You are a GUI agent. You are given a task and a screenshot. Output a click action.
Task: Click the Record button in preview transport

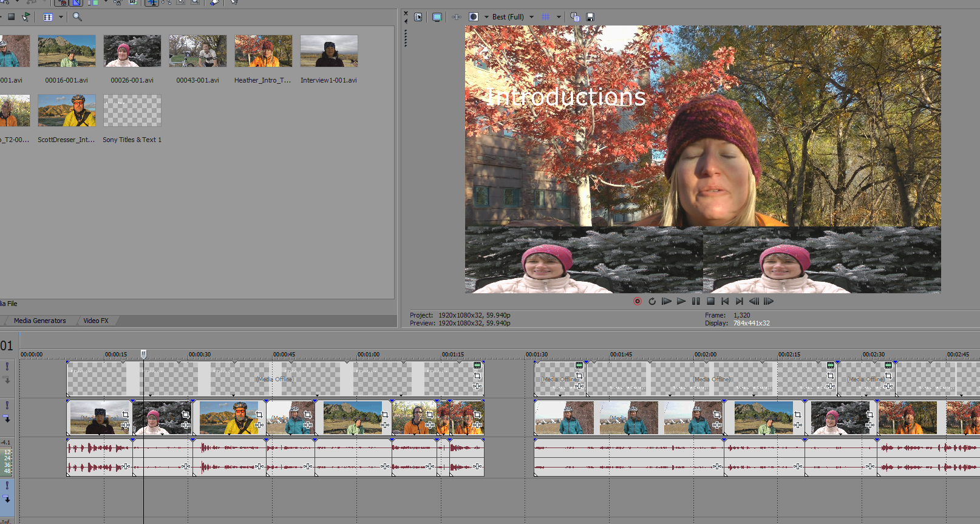[x=638, y=301]
